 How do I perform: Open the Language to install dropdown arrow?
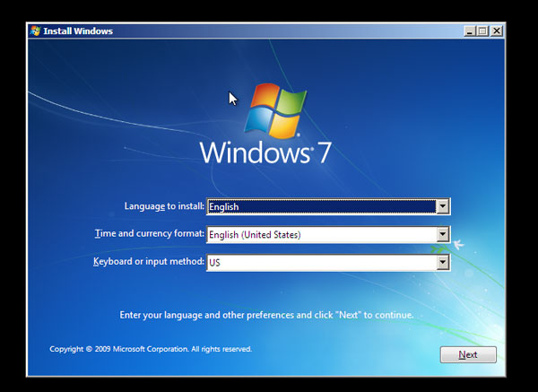tap(442, 206)
